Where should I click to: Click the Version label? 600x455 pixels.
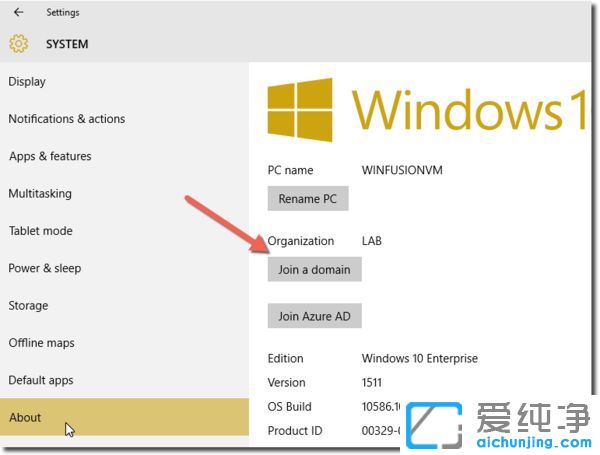tap(287, 382)
